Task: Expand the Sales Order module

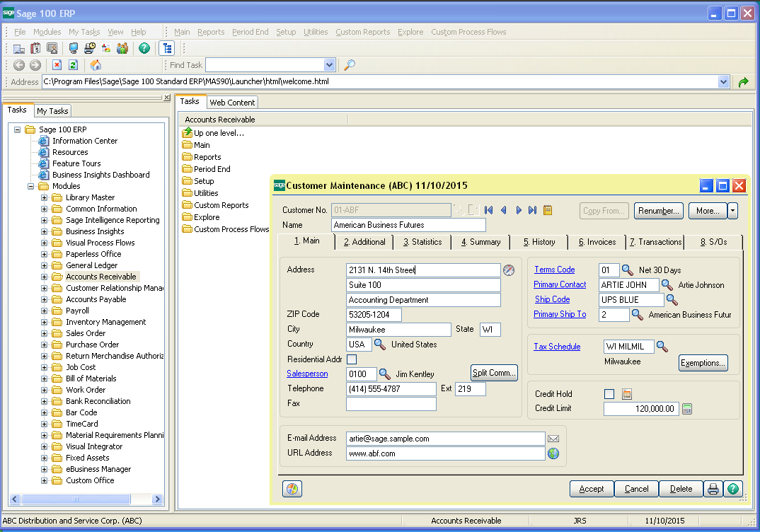Action: (44, 333)
